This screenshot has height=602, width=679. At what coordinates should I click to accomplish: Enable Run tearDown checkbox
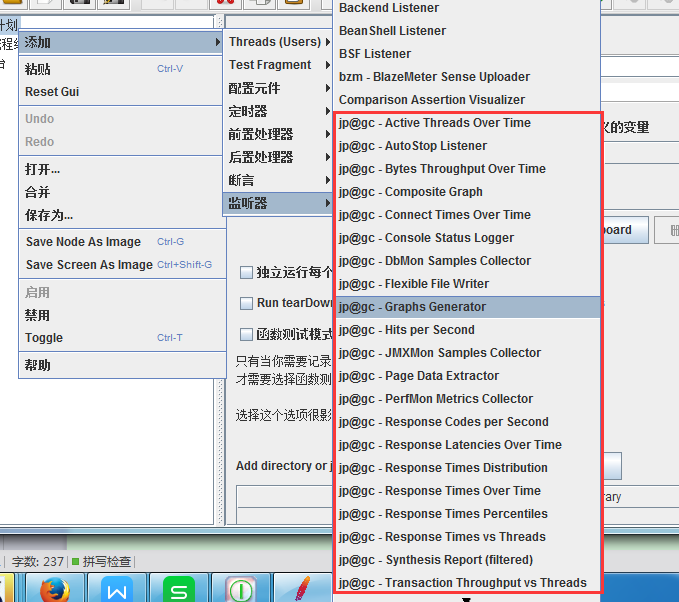pyautogui.click(x=246, y=303)
